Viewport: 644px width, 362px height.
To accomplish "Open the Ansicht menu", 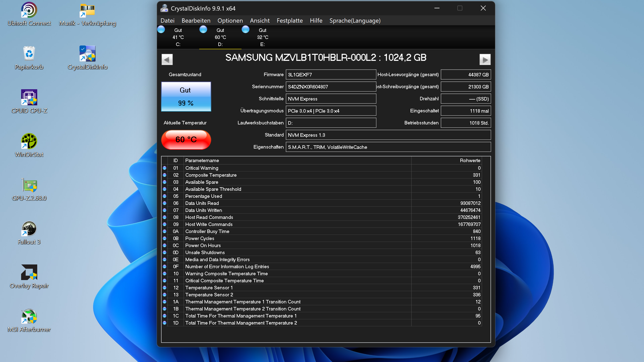I will [260, 21].
